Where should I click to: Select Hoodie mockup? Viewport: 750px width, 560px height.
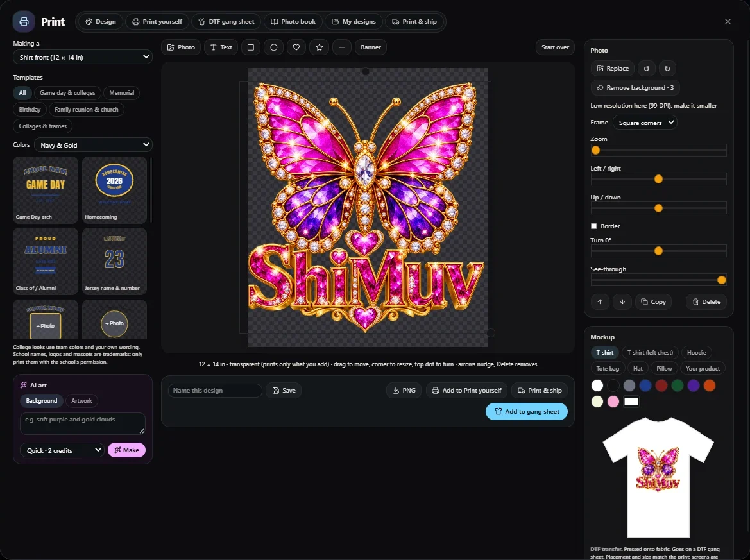pos(697,352)
